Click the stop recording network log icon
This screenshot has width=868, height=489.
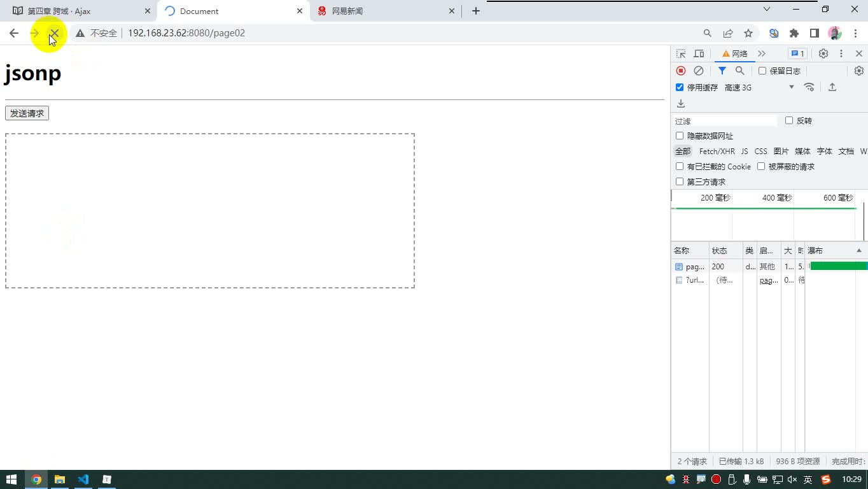[x=681, y=71]
